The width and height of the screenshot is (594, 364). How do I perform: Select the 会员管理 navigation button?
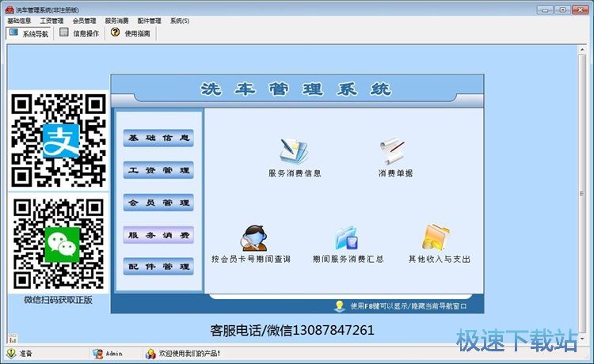(158, 203)
